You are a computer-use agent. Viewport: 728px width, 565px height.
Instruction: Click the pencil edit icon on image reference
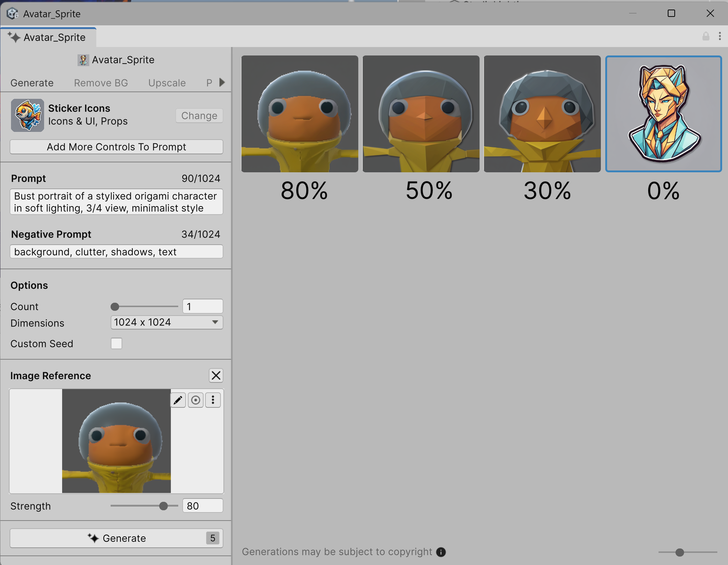178,400
